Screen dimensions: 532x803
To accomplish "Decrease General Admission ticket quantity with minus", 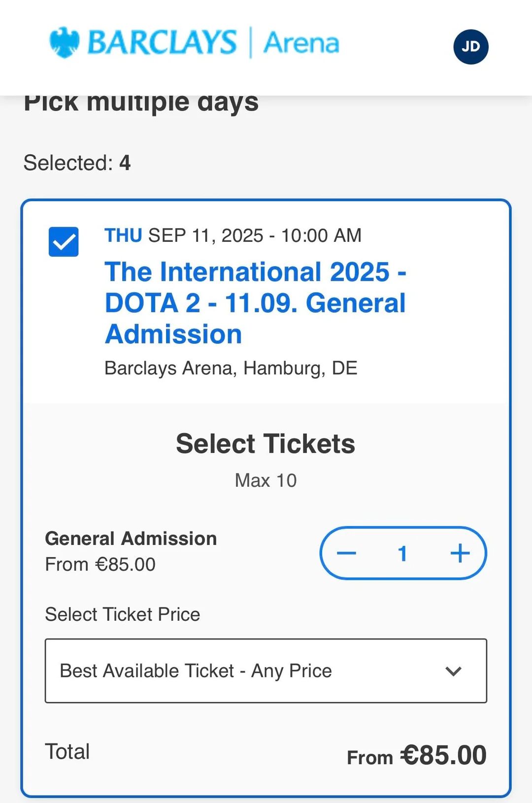I will pos(346,553).
